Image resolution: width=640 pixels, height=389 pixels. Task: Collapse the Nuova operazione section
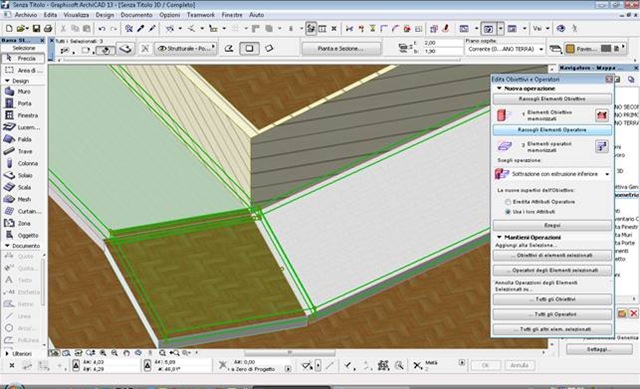[x=499, y=88]
